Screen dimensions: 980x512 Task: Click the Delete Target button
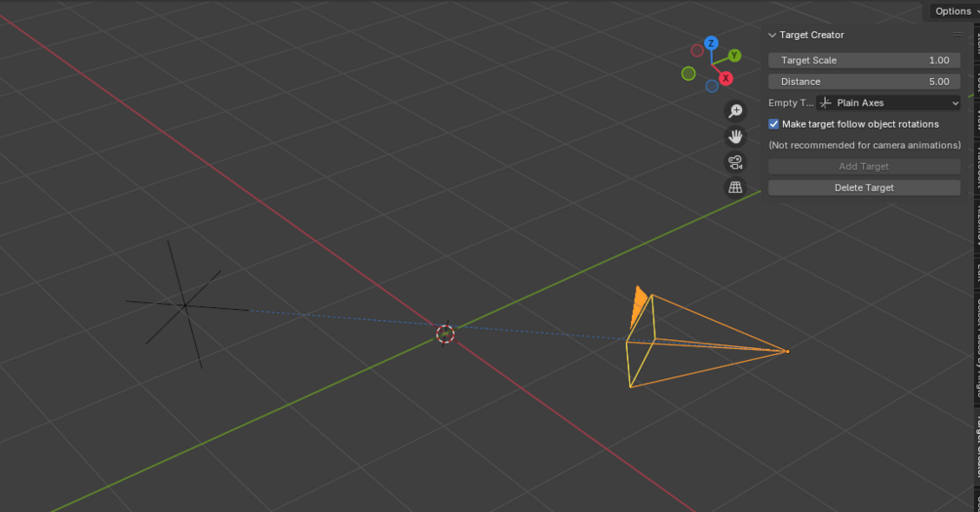pyautogui.click(x=864, y=187)
